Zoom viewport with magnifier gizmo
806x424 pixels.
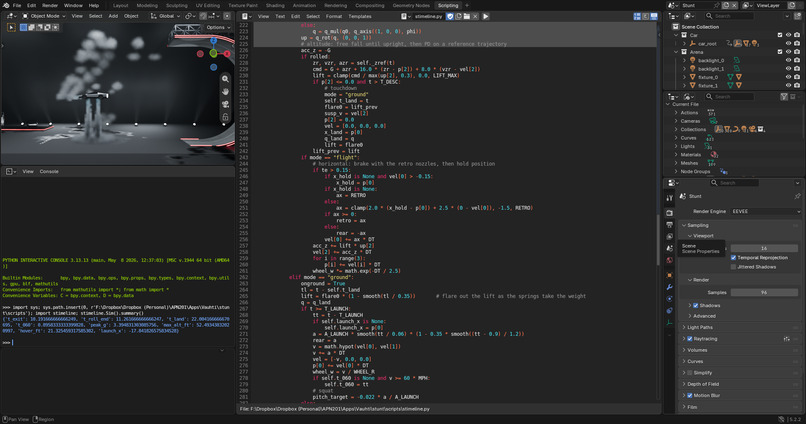(x=225, y=79)
